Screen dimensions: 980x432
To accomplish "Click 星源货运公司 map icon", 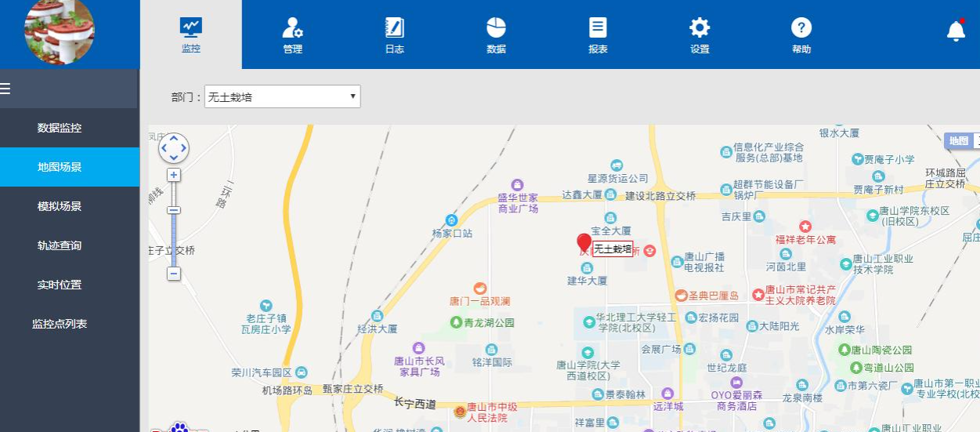I will pyautogui.click(x=617, y=165).
